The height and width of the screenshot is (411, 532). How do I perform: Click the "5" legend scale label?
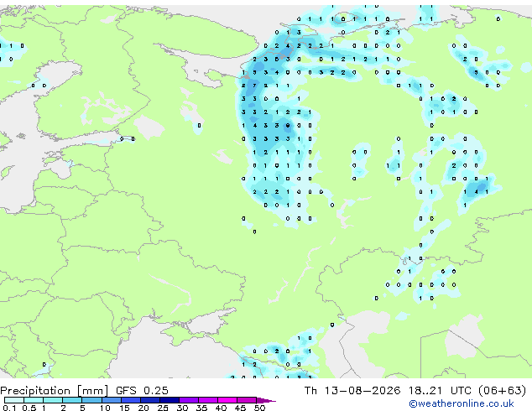(82, 408)
